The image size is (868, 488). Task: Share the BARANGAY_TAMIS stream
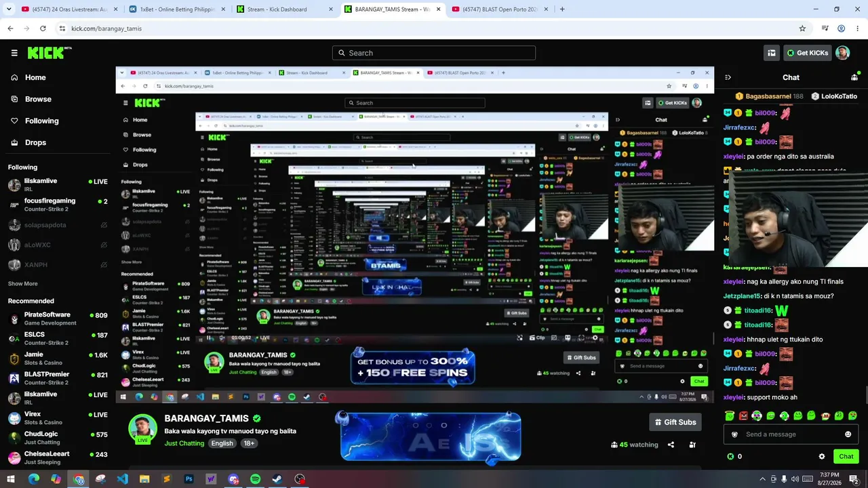(671, 445)
